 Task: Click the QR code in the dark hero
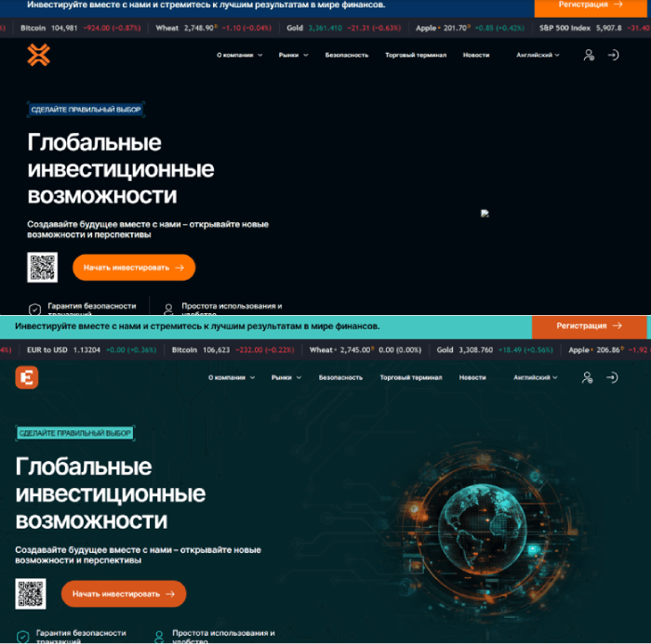coord(43,268)
